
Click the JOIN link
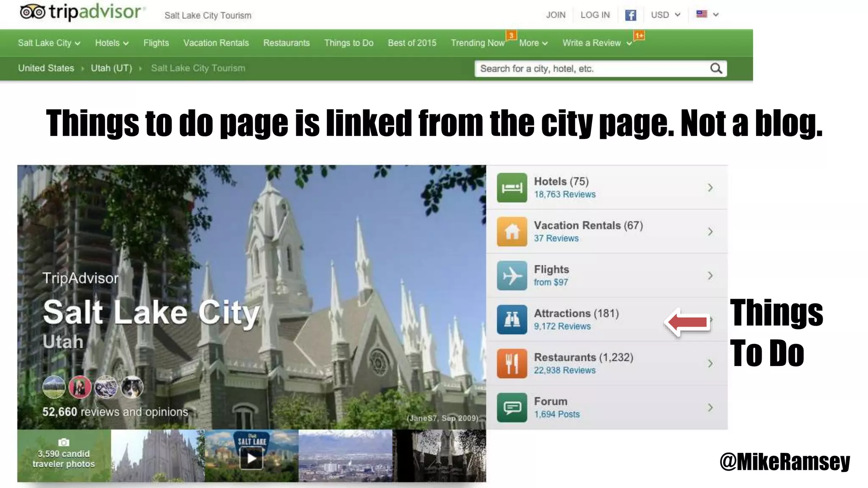tap(556, 15)
